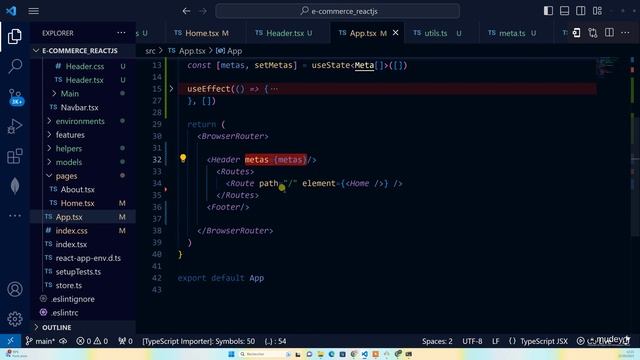This screenshot has height=360, width=640.
Task: Open About.tsx in the explorer
Action: (x=77, y=189)
